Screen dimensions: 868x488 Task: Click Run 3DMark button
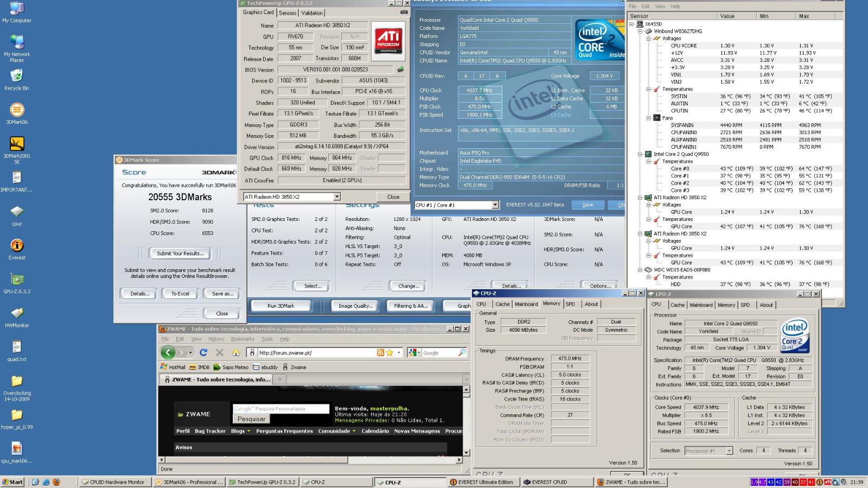click(x=280, y=306)
